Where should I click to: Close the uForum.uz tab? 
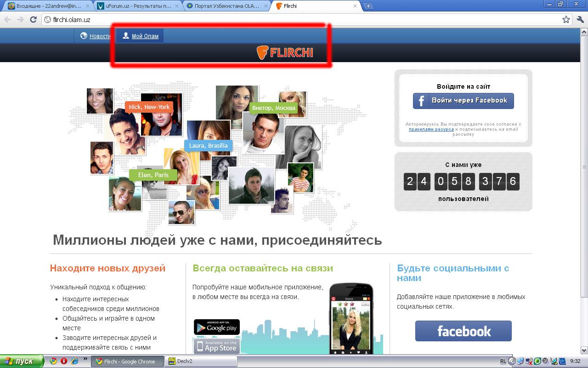pyautogui.click(x=176, y=6)
